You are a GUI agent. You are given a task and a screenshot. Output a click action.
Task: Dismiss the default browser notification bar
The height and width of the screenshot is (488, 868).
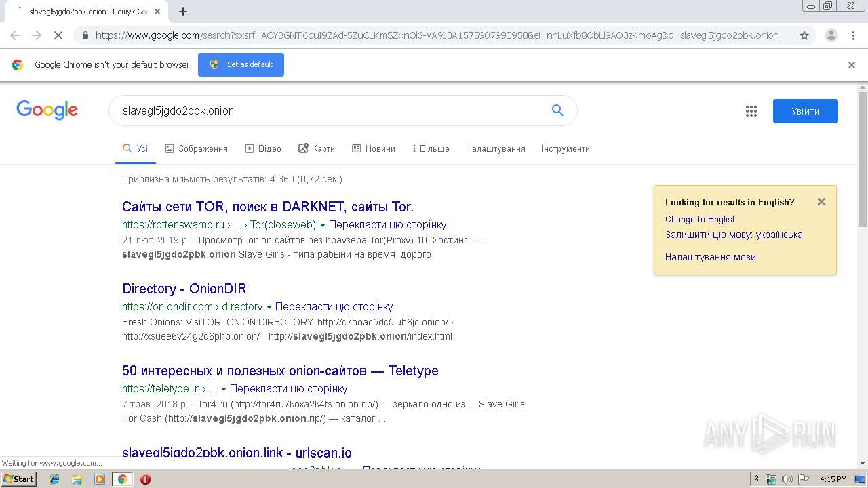pos(852,65)
